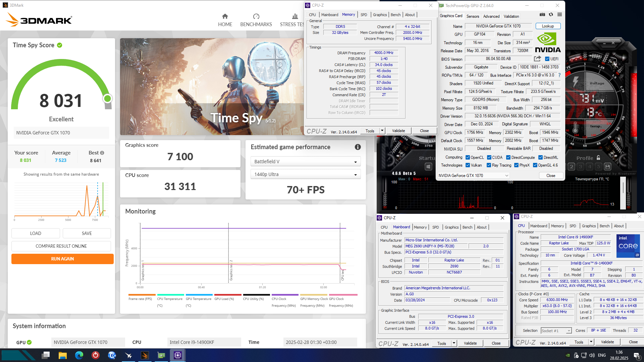The height and width of the screenshot is (362, 644).
Task: Open the 3DMark BENCHMARKS section
Action: point(256,20)
